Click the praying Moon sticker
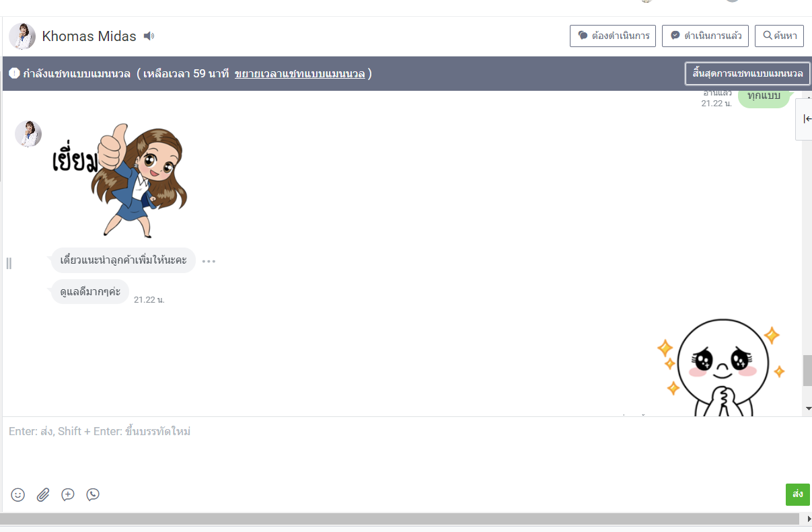 click(722, 368)
